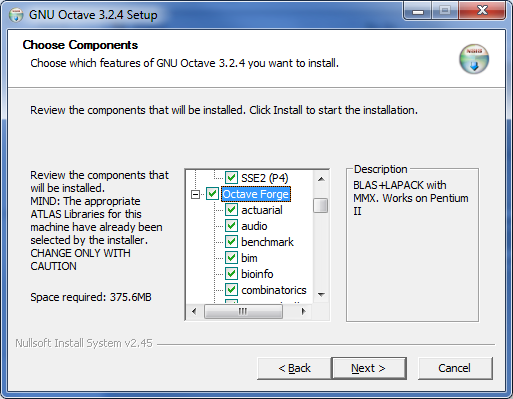Toggle the Octave Forge checkbox
The image size is (513, 399).
pos(212,194)
